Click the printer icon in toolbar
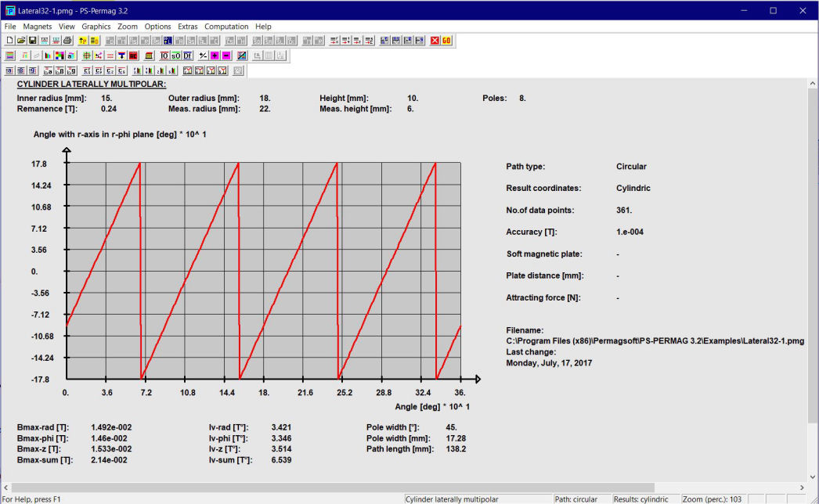The image size is (819, 504). tap(67, 40)
